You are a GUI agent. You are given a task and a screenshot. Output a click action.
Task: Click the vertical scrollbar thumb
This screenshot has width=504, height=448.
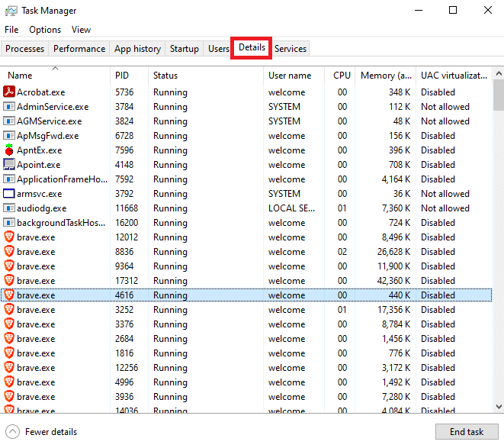498,95
